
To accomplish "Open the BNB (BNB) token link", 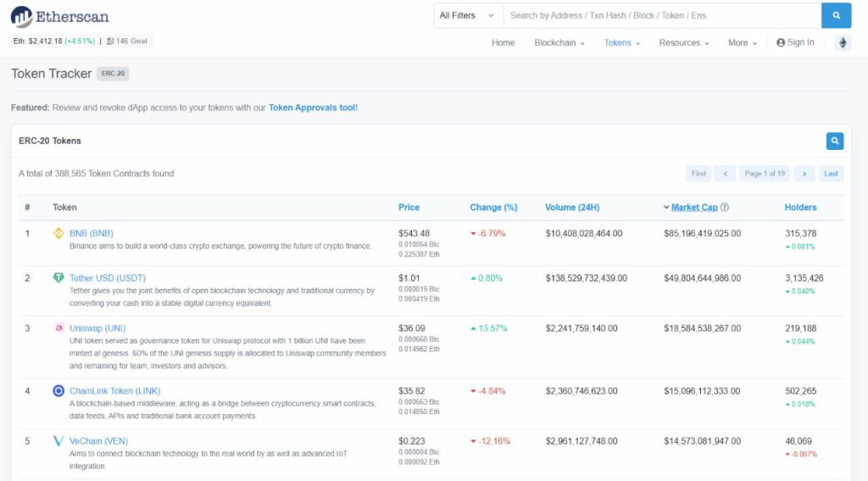I will (92, 234).
